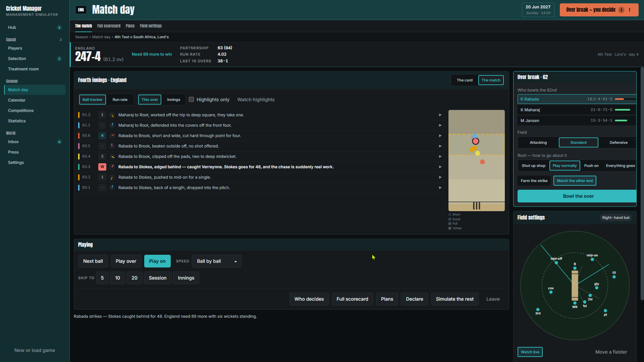The width and height of the screenshot is (644, 362).
Task: Open the Right-hand bat selector
Action: 615,218
